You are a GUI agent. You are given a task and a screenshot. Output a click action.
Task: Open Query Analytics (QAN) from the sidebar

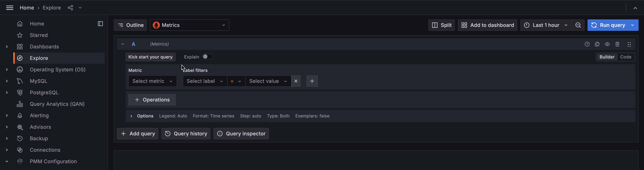point(57,104)
